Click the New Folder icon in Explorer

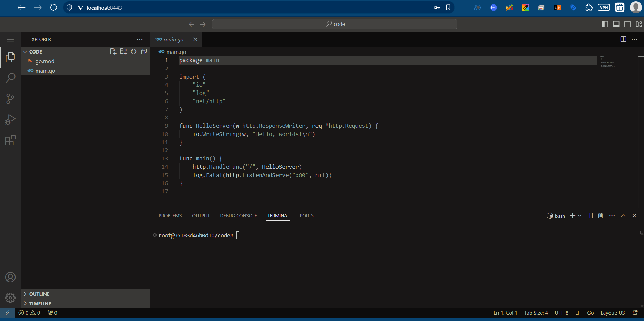(123, 51)
